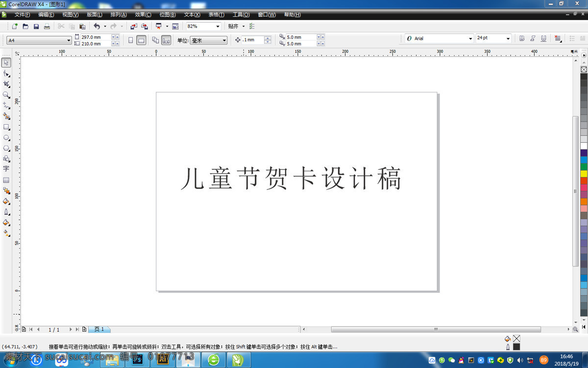The height and width of the screenshot is (368, 588).
Task: Undo the last action
Action: [97, 26]
